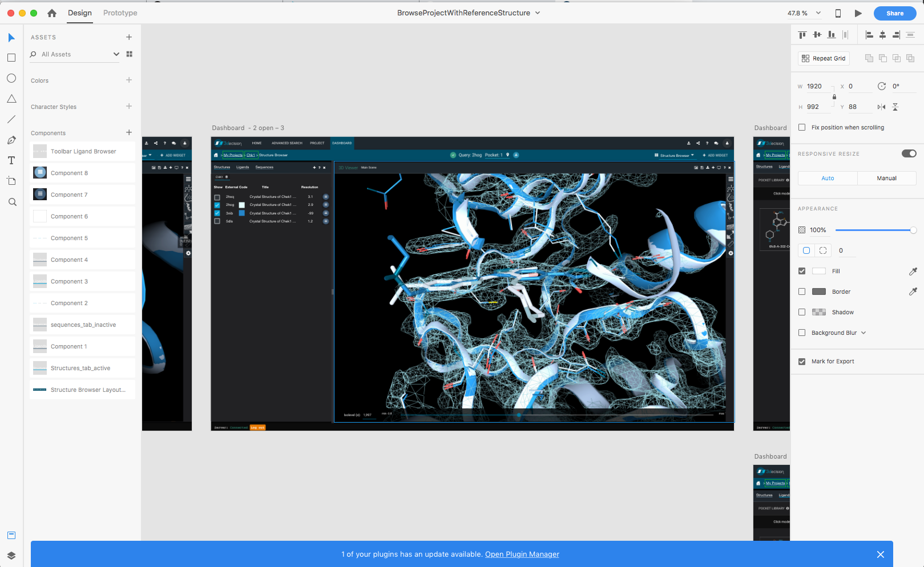This screenshot has width=924, height=567.
Task: Select Structures_tab_active component
Action: click(83, 368)
